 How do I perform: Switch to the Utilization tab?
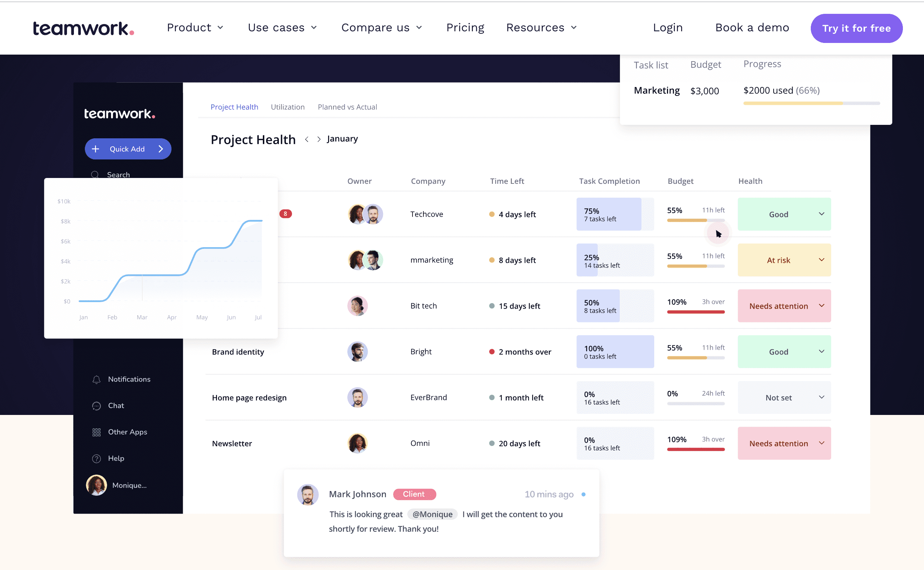click(287, 106)
